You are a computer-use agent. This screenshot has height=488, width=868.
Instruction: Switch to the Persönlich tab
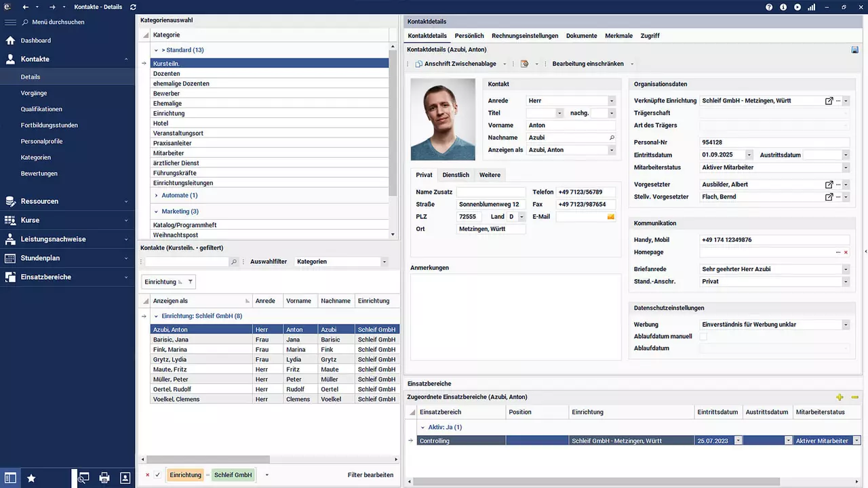(x=469, y=36)
